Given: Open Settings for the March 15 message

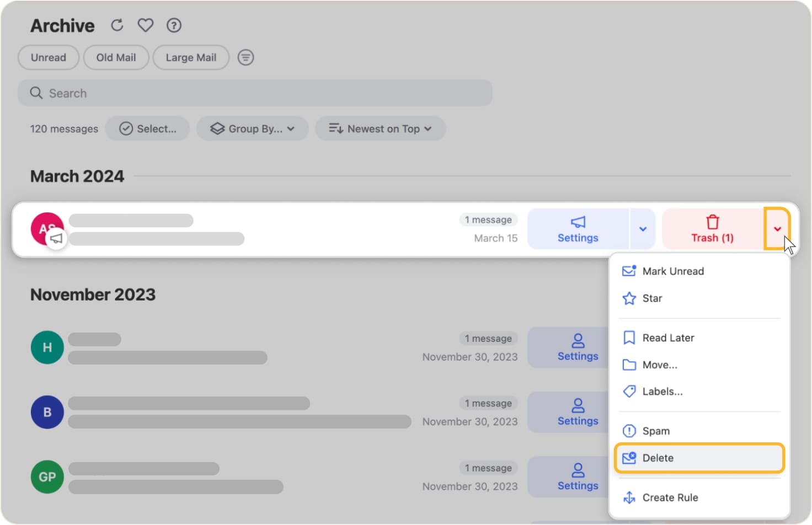Looking at the screenshot, I should [x=578, y=228].
